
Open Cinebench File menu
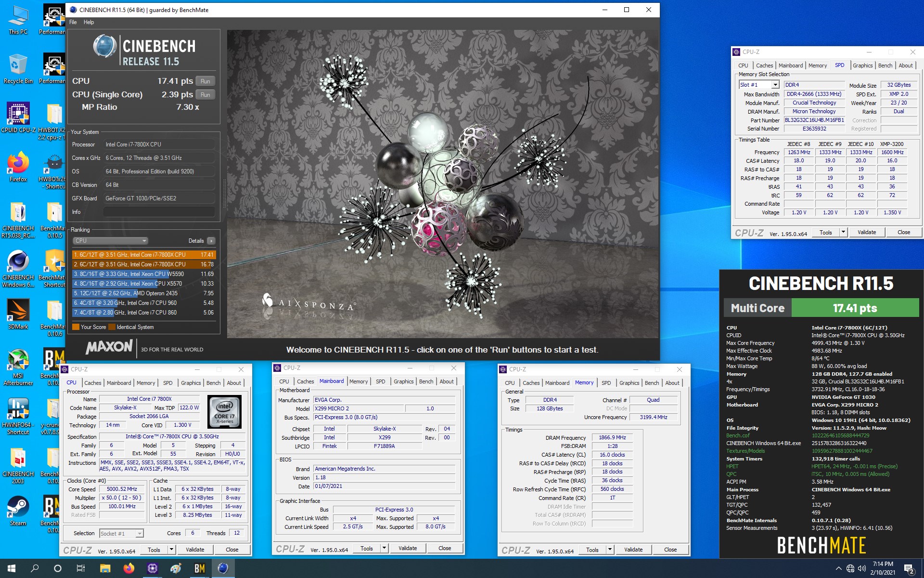[73, 22]
